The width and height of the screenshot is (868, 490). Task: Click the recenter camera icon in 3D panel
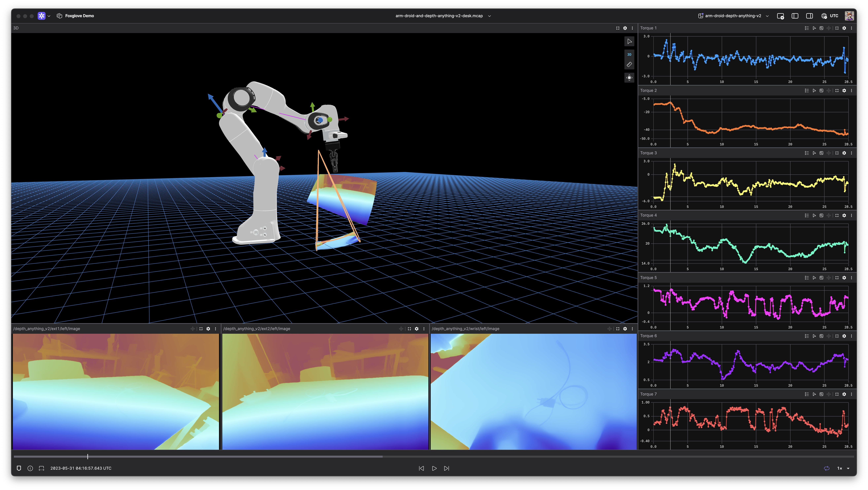[x=629, y=78]
